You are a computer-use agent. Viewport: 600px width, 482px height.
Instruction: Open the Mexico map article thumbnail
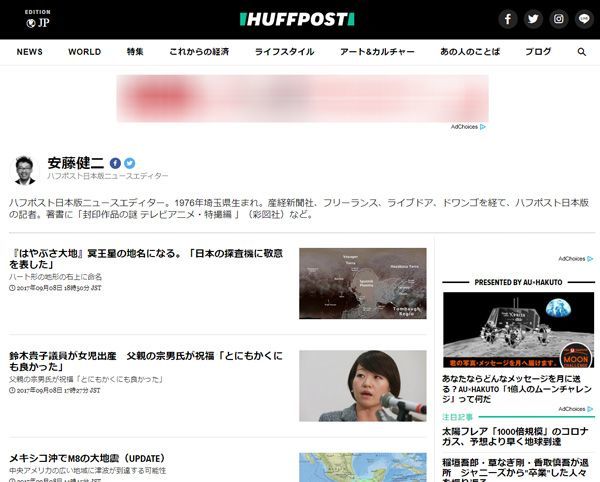363,467
